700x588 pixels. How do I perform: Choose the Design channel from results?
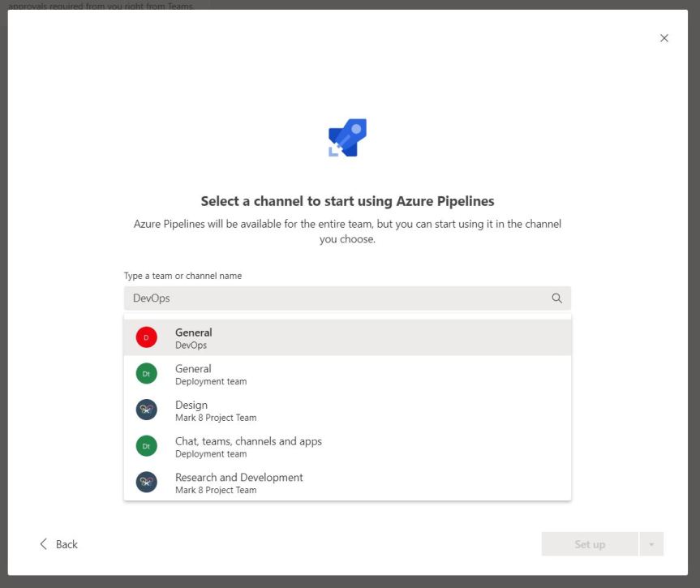coord(347,410)
